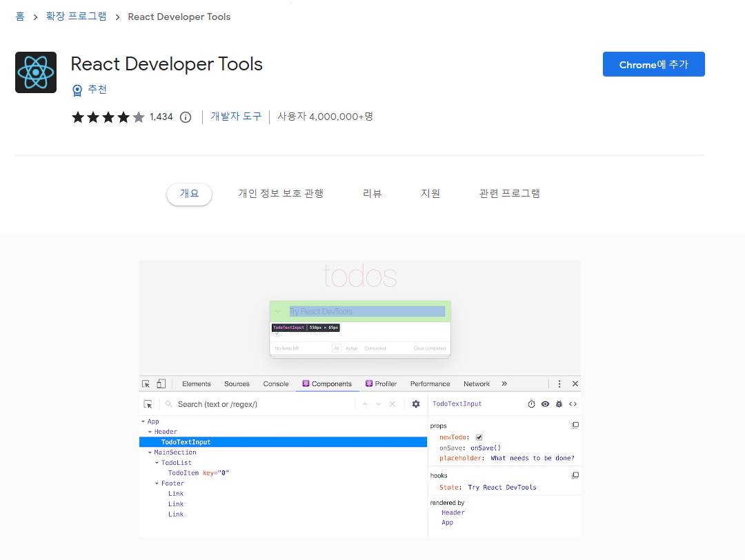Click the select-element picker beside Search field
Image resolution: width=745 pixels, height=560 pixels.
148,404
